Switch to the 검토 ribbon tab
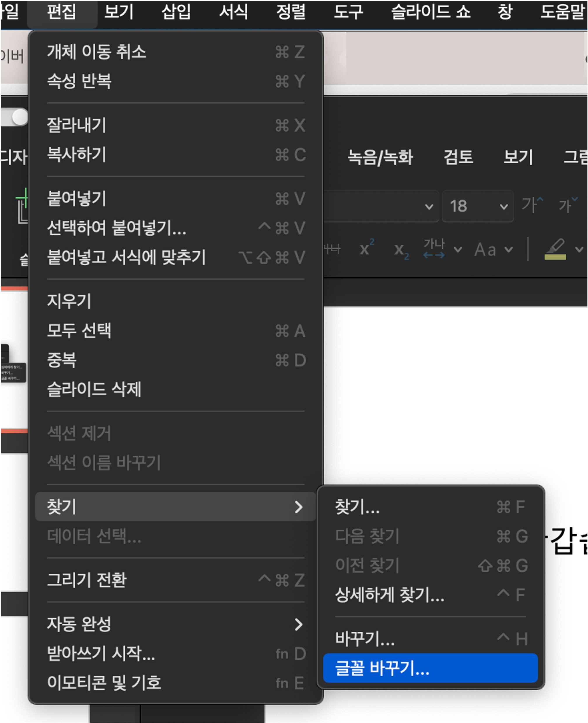This screenshot has width=588, height=723. click(x=458, y=157)
